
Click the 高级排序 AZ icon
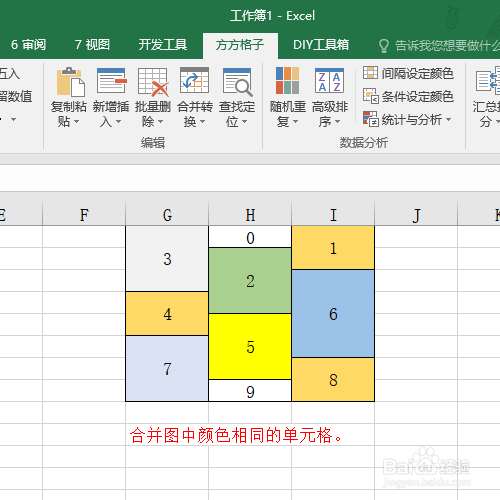[329, 80]
